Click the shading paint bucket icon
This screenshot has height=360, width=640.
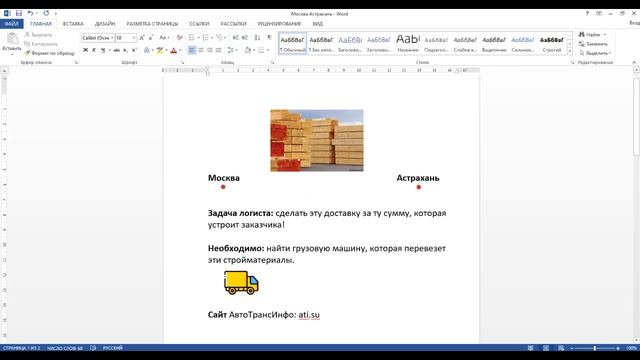(247, 50)
